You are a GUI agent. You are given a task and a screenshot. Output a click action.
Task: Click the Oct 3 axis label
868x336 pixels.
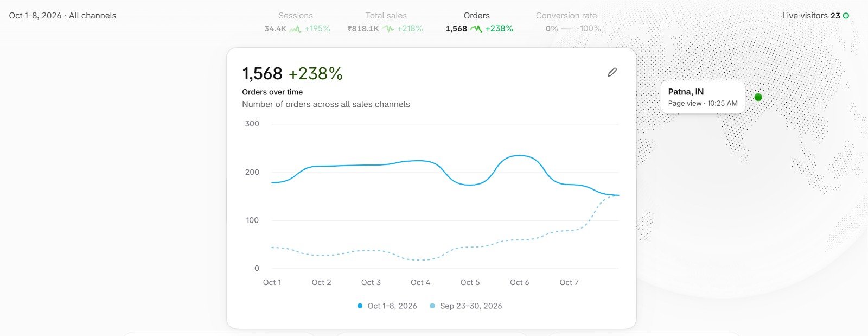coord(371,282)
